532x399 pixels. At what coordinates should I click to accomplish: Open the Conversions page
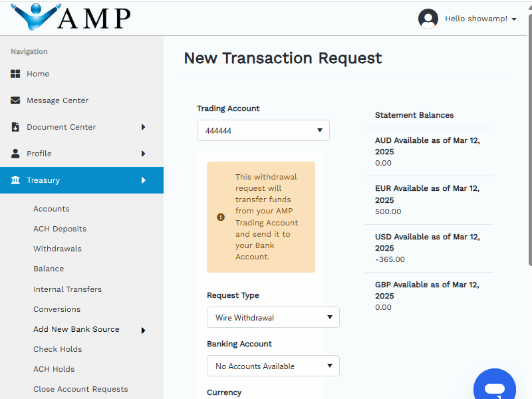click(x=57, y=309)
